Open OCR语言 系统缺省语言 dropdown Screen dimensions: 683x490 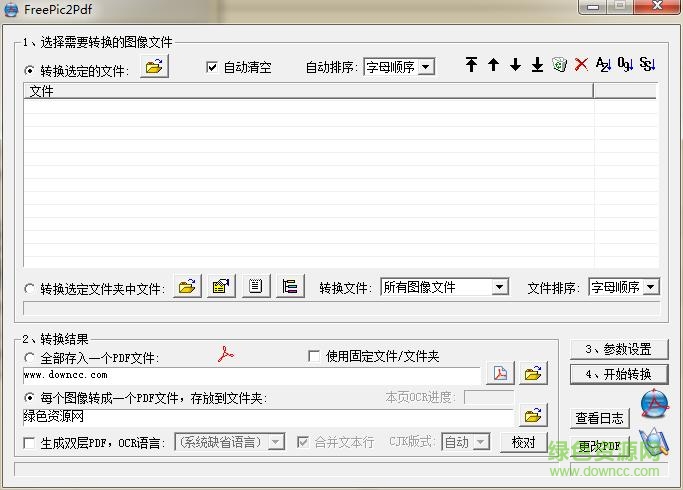(230, 442)
